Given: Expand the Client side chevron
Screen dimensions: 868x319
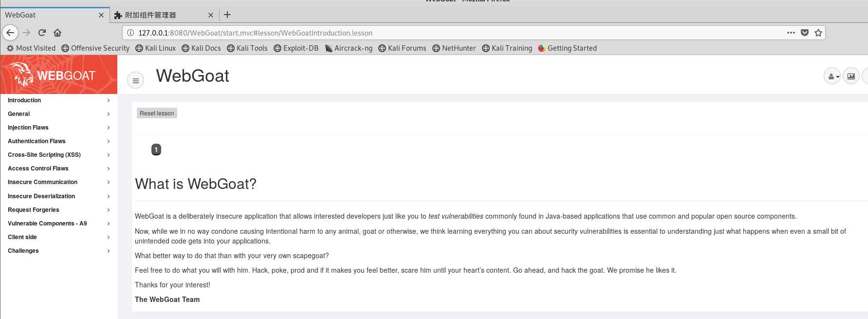Looking at the screenshot, I should pos(109,237).
